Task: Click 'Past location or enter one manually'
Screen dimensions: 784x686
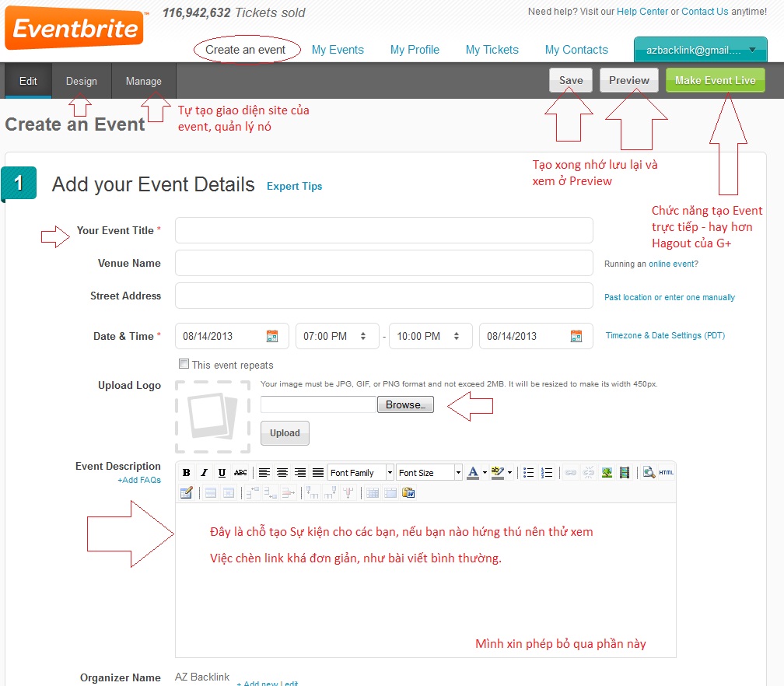Action: (x=670, y=297)
